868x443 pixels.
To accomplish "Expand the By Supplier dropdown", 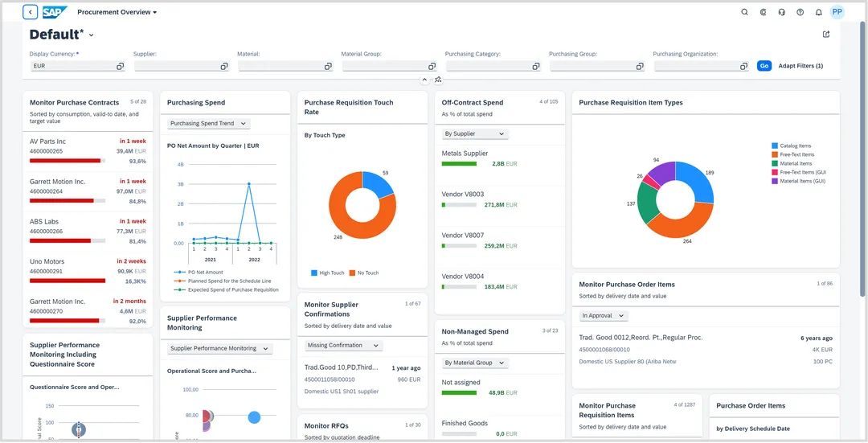I will [x=474, y=134].
